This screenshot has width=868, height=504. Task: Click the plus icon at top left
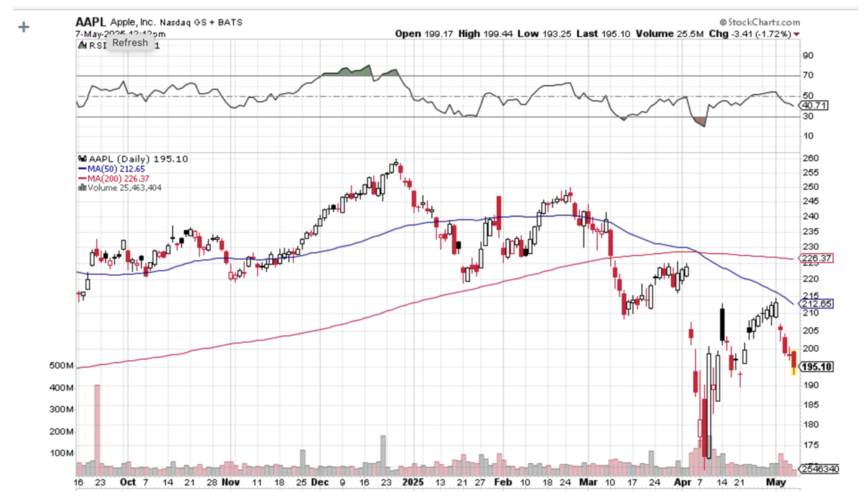click(25, 27)
